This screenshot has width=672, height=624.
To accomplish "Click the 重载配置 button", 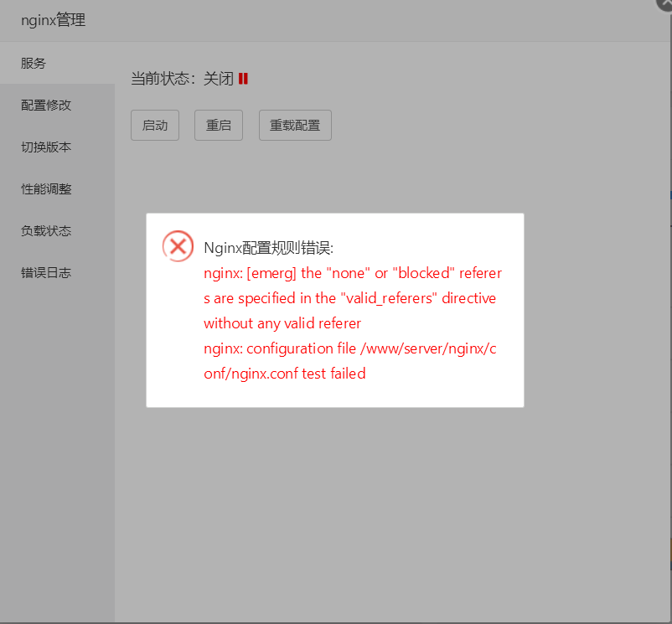I will [x=295, y=125].
